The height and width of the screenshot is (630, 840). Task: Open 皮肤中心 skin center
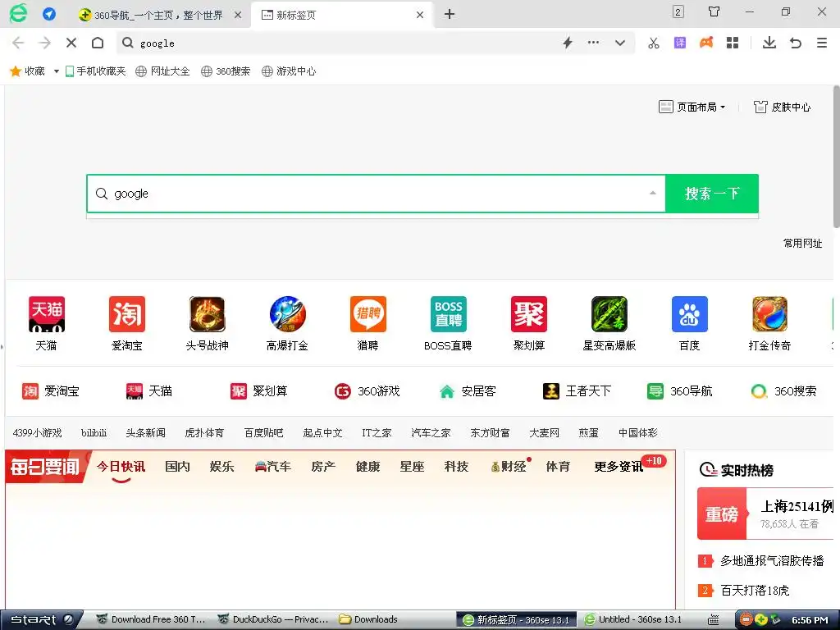coord(782,107)
